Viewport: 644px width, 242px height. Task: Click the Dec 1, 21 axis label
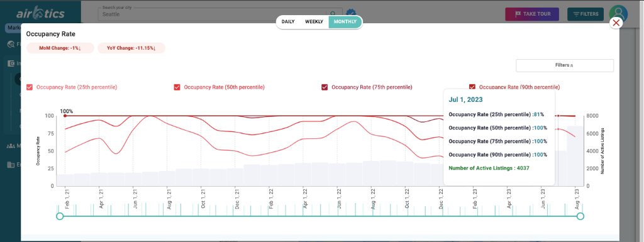click(x=237, y=198)
